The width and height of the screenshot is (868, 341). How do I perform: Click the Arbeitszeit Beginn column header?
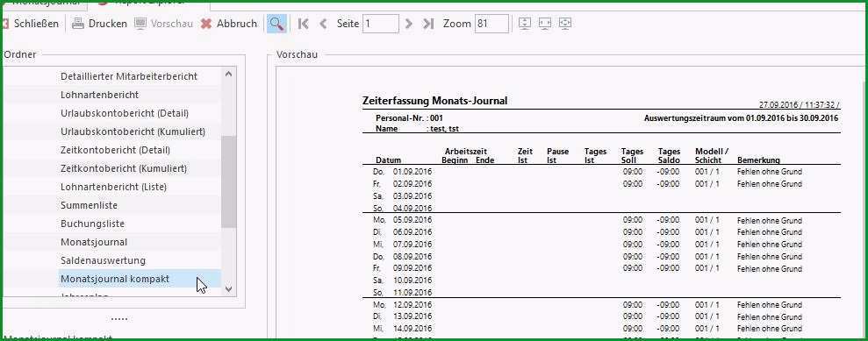(454, 160)
